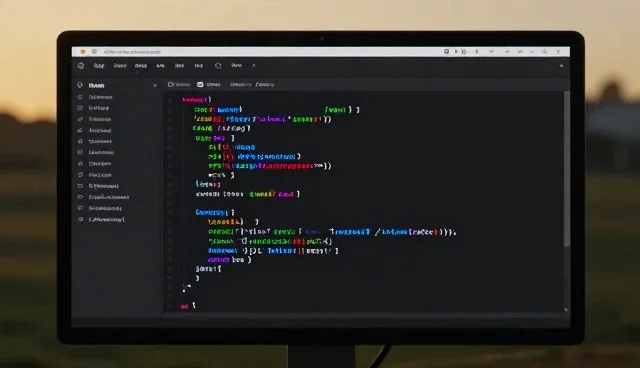Click the scroll-down arrow below the editor scrollbar

coord(566,310)
